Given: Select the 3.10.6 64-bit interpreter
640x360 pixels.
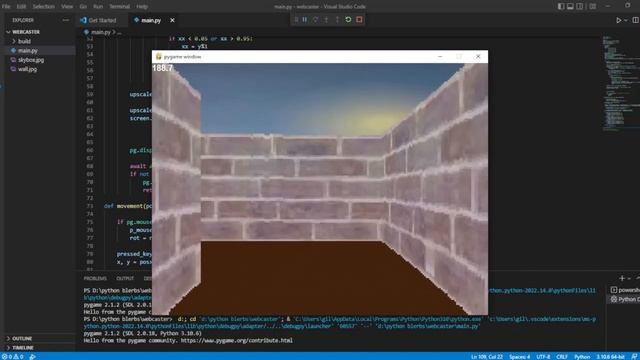Looking at the screenshot, I should pyautogui.click(x=610, y=357).
